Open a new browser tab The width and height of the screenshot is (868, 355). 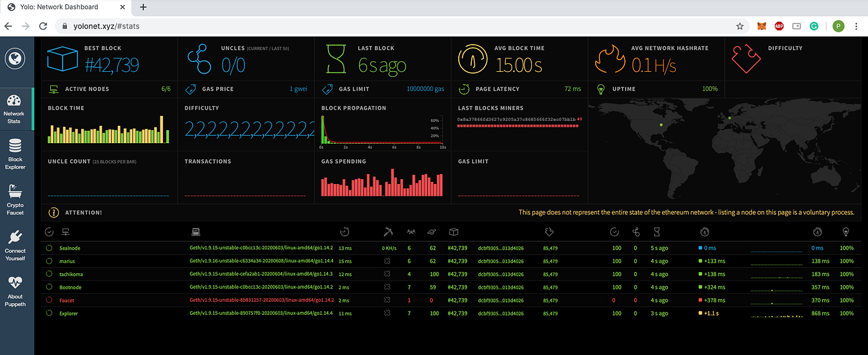click(143, 7)
